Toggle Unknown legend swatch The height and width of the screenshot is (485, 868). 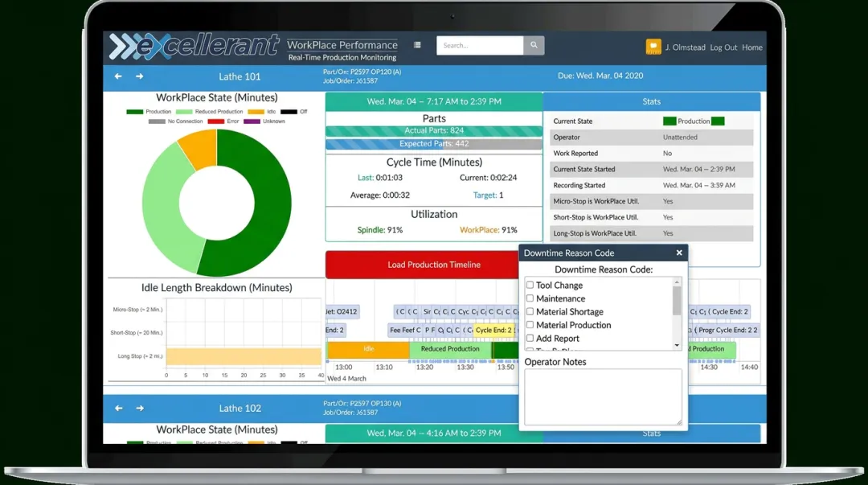pyautogui.click(x=252, y=121)
